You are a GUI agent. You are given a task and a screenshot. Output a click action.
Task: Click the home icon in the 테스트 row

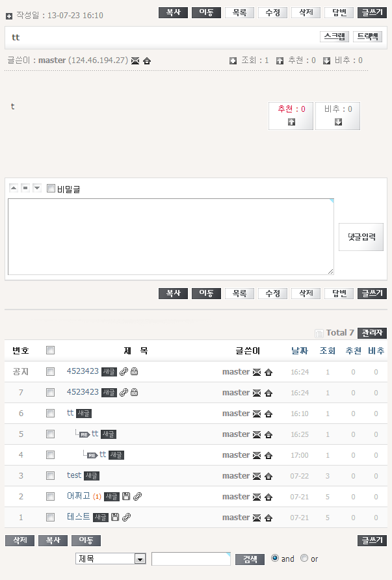coord(268,518)
